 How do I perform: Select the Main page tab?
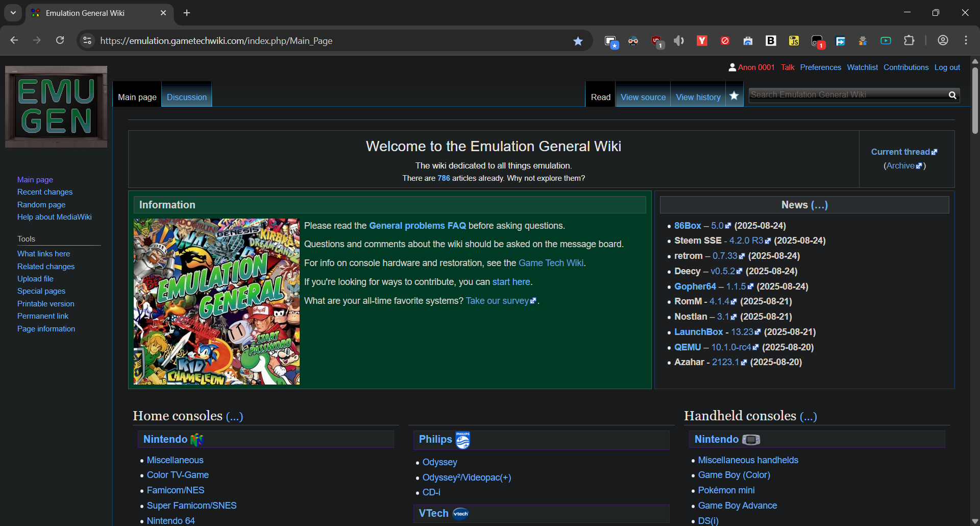pos(137,97)
